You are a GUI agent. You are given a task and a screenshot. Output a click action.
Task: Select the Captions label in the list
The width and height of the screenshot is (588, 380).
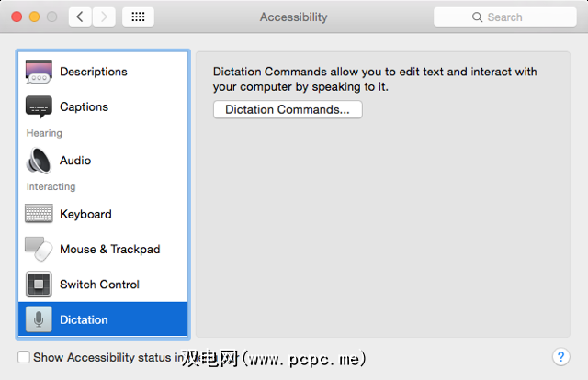click(x=84, y=107)
